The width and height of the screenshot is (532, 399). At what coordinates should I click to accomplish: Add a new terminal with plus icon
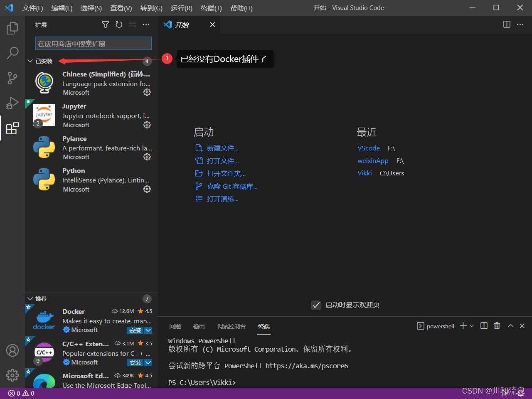pyautogui.click(x=463, y=326)
